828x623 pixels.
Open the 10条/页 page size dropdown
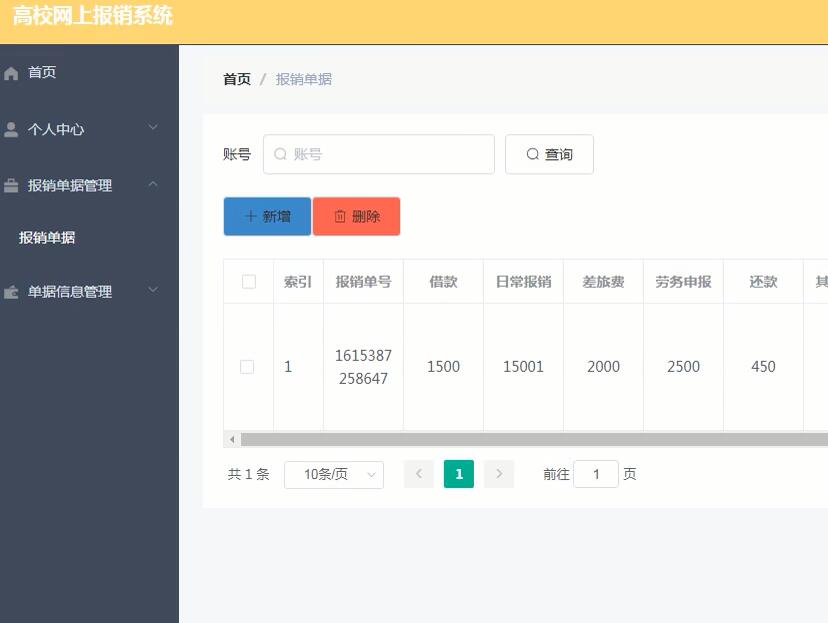click(334, 474)
